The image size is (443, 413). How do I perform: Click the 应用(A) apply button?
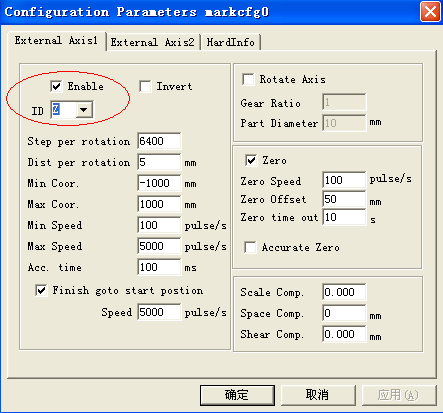click(399, 395)
